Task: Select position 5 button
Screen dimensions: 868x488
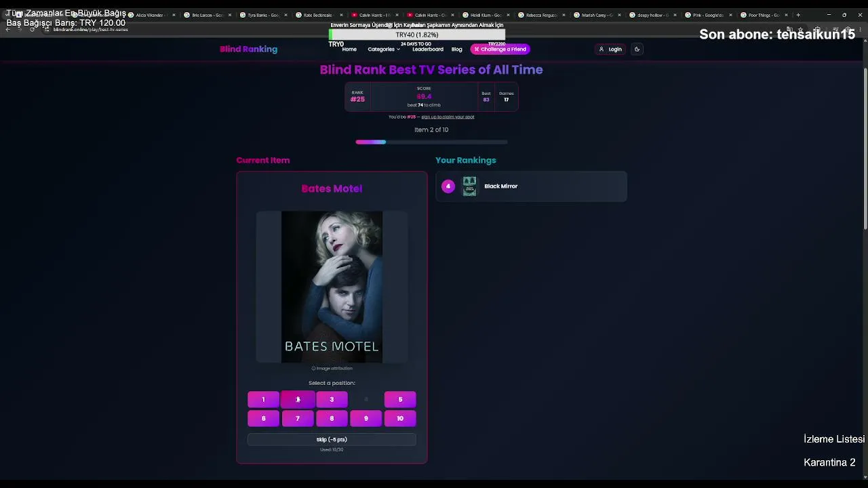Action: pyautogui.click(x=400, y=399)
